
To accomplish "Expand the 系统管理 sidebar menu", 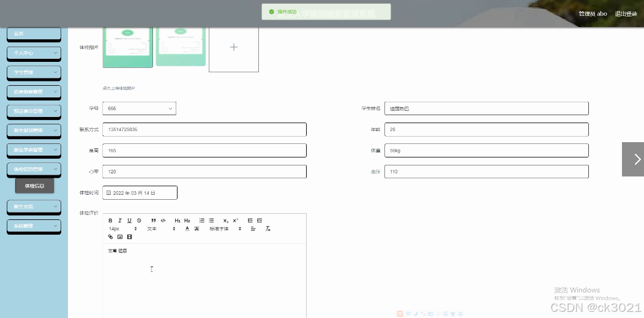I will click(x=34, y=226).
